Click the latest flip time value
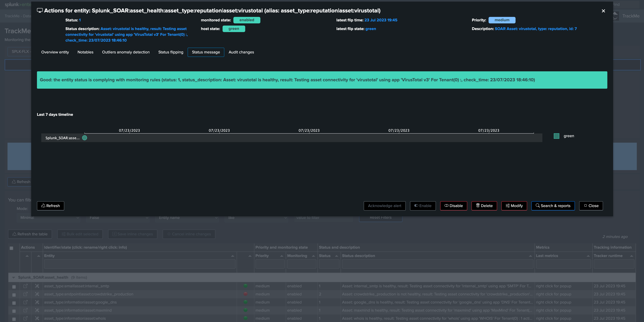 coord(381,20)
